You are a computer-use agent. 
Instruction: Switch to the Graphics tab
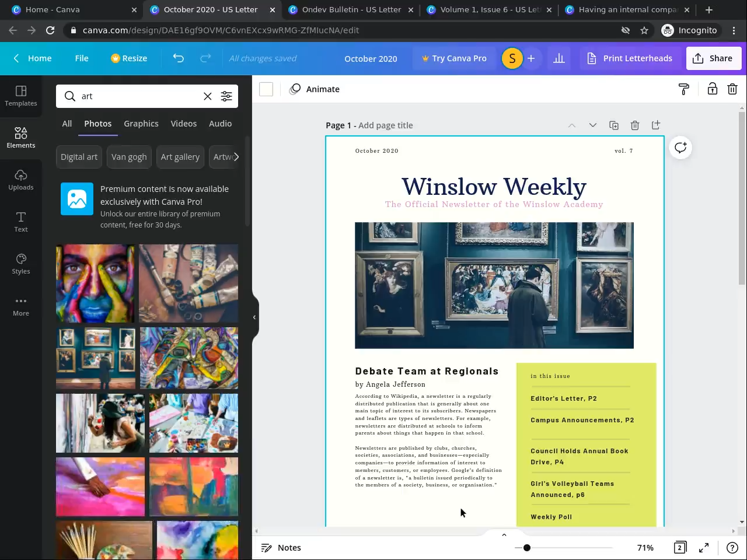(141, 124)
